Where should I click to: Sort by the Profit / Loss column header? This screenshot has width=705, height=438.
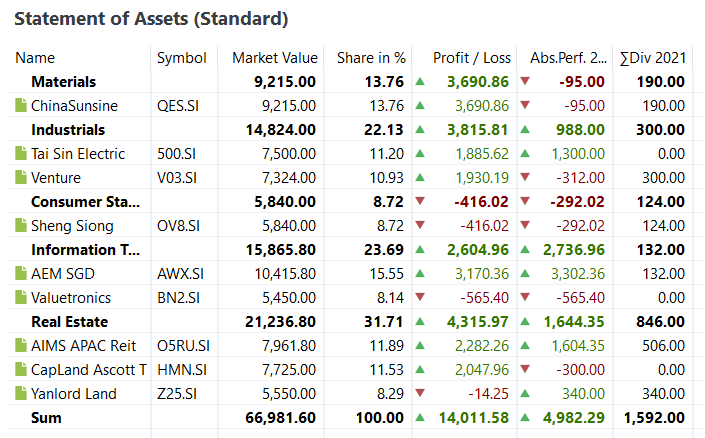[471, 58]
